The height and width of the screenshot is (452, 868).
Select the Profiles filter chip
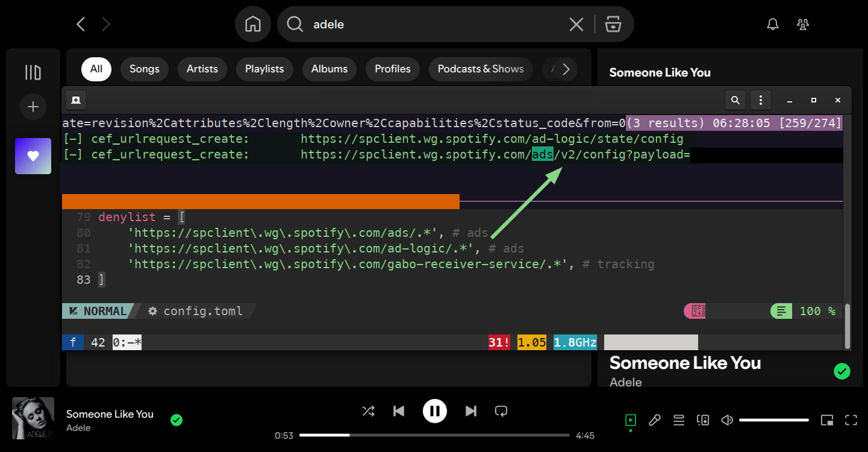[x=393, y=69]
